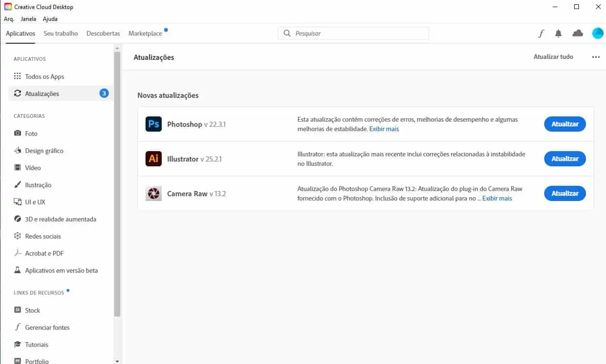
Task: Go to the Marketplace tab
Action: 145,33
